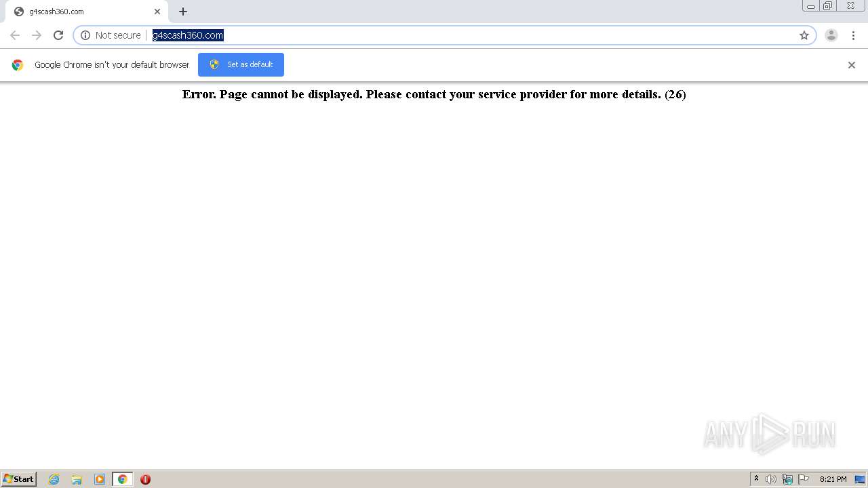Click the error message text on page

434,94
